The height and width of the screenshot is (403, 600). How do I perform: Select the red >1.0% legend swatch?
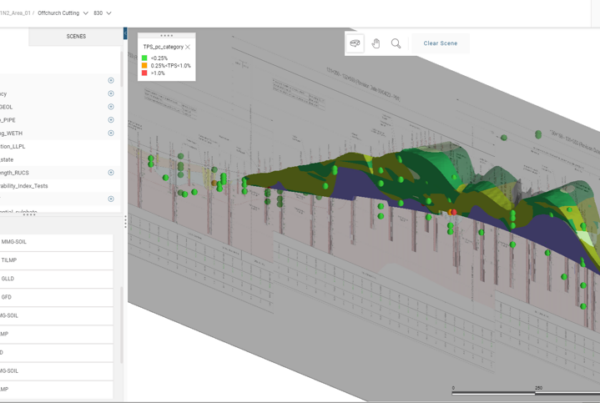(x=145, y=74)
